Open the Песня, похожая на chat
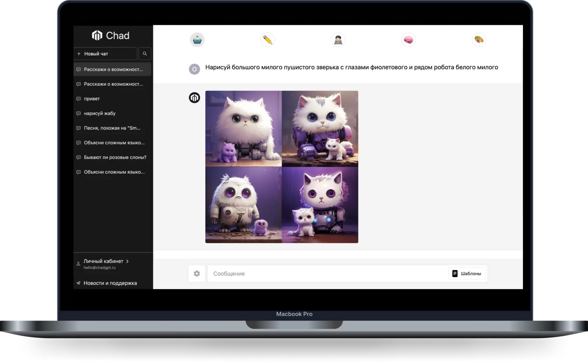Image resolution: width=588 pixels, height=364 pixels. click(112, 128)
